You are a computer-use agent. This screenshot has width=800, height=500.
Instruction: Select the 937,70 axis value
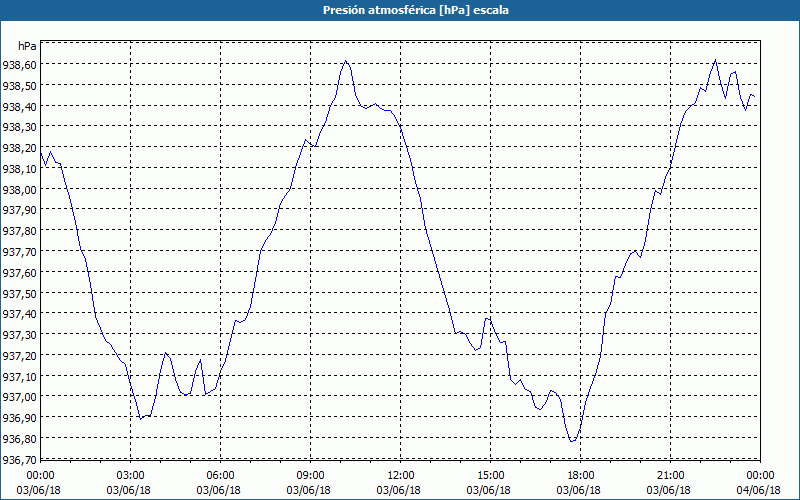[x=19, y=252]
